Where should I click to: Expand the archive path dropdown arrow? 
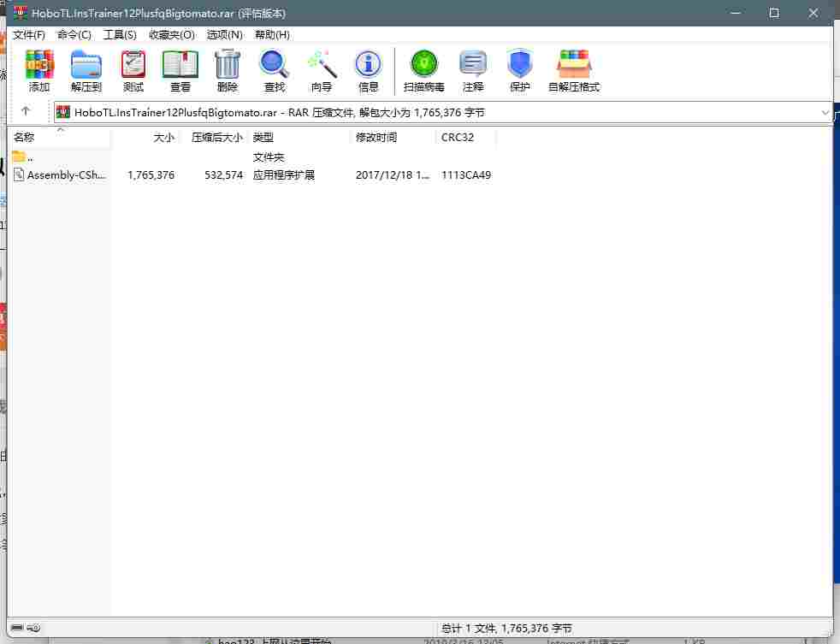tap(825, 113)
